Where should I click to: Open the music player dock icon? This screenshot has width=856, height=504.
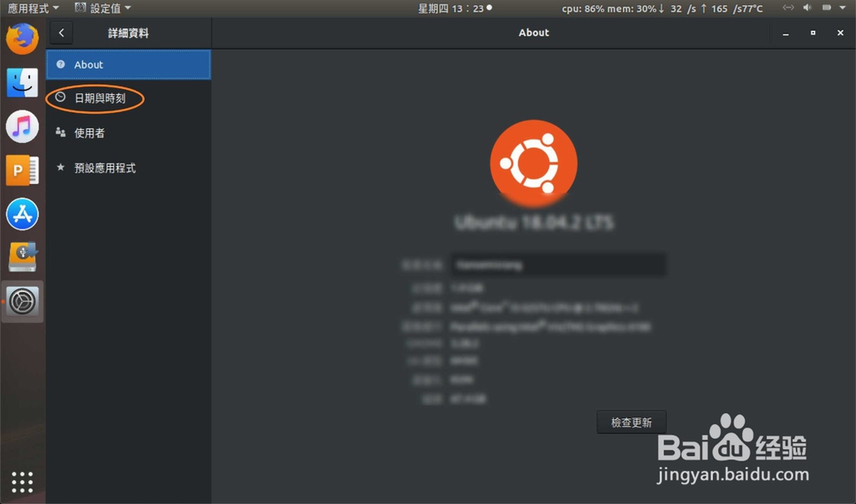pyautogui.click(x=22, y=127)
